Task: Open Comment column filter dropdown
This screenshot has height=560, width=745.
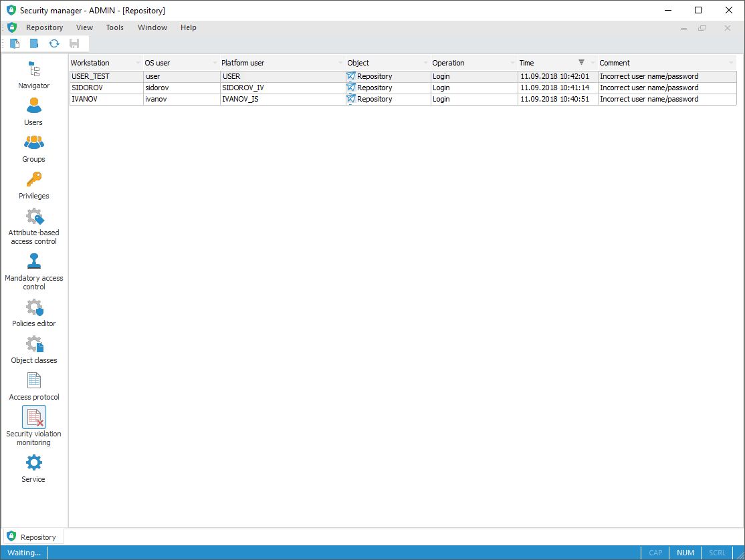Action: pos(731,63)
